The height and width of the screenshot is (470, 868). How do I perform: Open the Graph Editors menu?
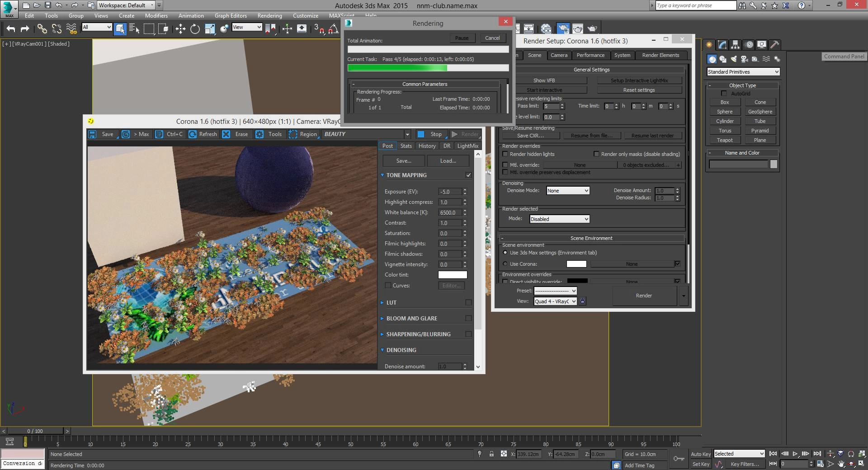[x=231, y=16]
